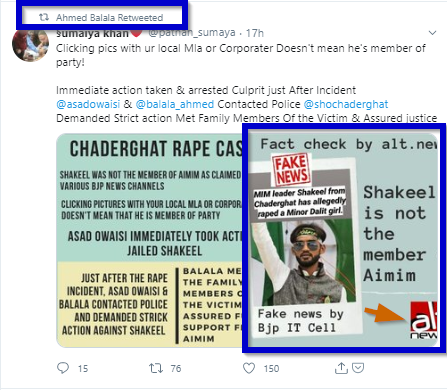Click the @pathan_sumaya handle
The width and height of the screenshot is (447, 390).
point(192,33)
